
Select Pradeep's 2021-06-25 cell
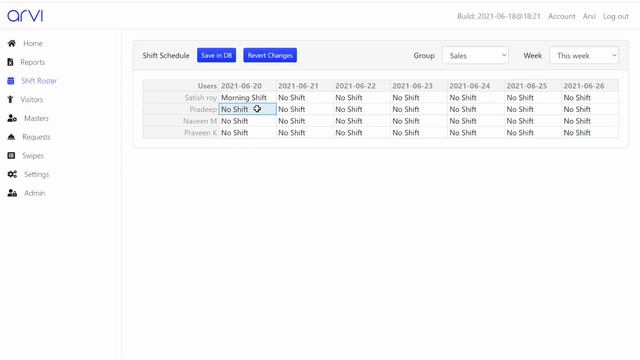(533, 109)
